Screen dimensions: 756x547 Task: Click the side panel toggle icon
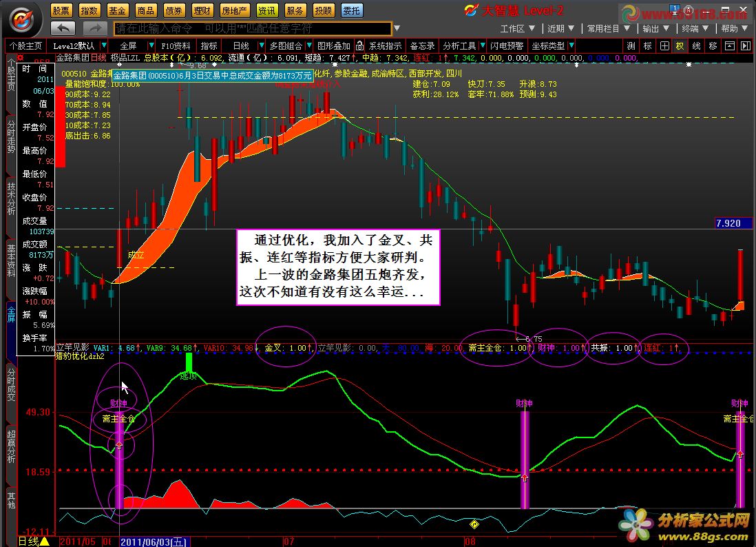pyautogui.click(x=746, y=46)
